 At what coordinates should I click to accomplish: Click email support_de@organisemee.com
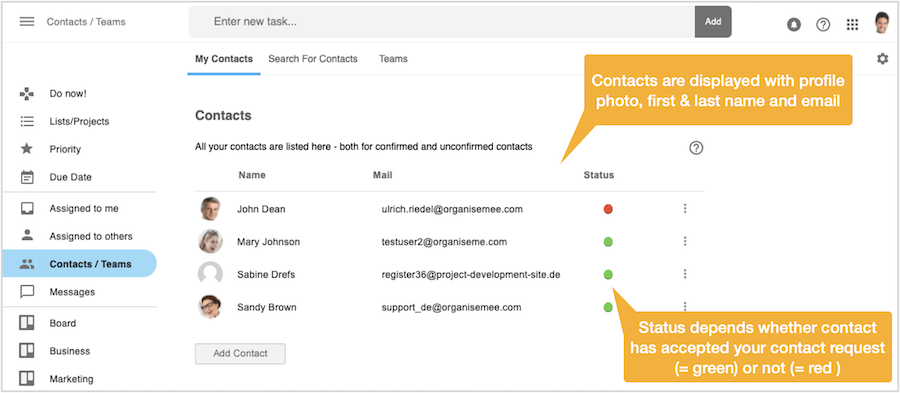coord(451,308)
